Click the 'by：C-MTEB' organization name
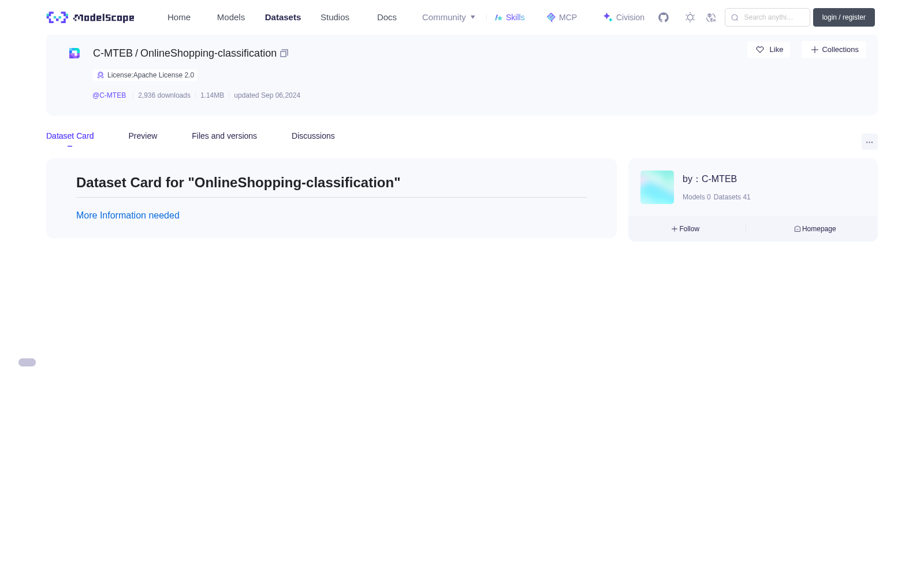Viewport: 924px width, 578px height. click(710, 179)
